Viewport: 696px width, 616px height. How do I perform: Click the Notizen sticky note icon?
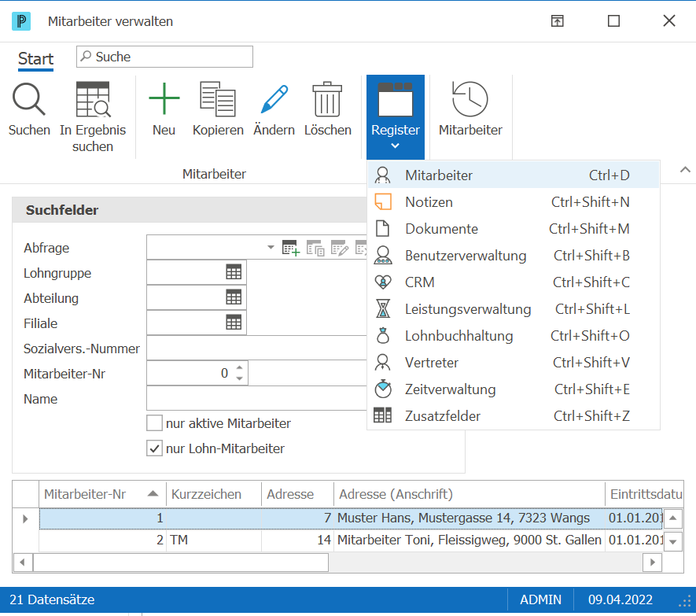(383, 202)
